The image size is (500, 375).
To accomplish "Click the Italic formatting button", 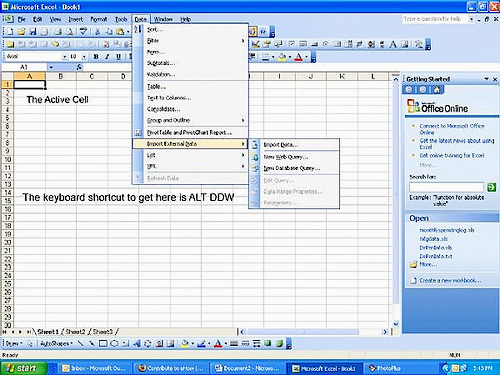I will pyautogui.click(x=107, y=57).
